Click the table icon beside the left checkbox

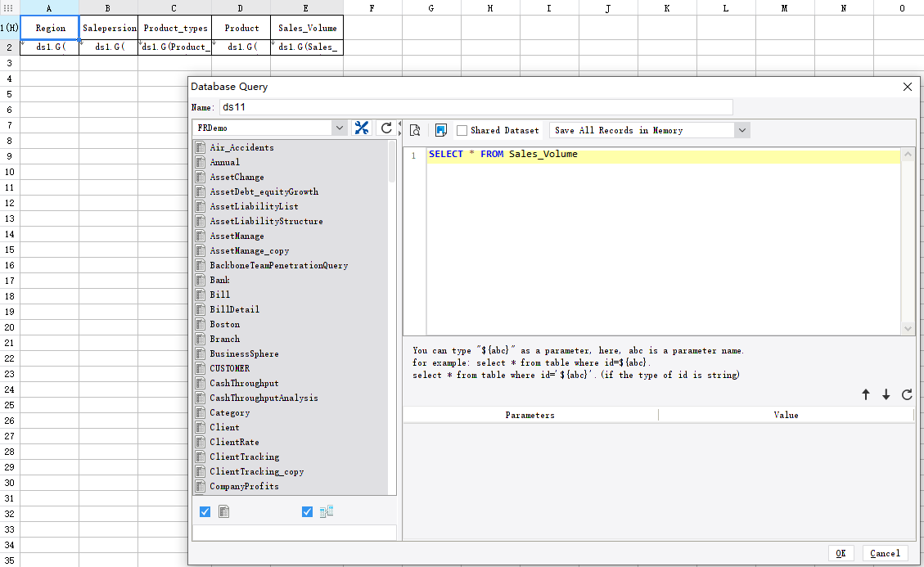[x=223, y=511]
